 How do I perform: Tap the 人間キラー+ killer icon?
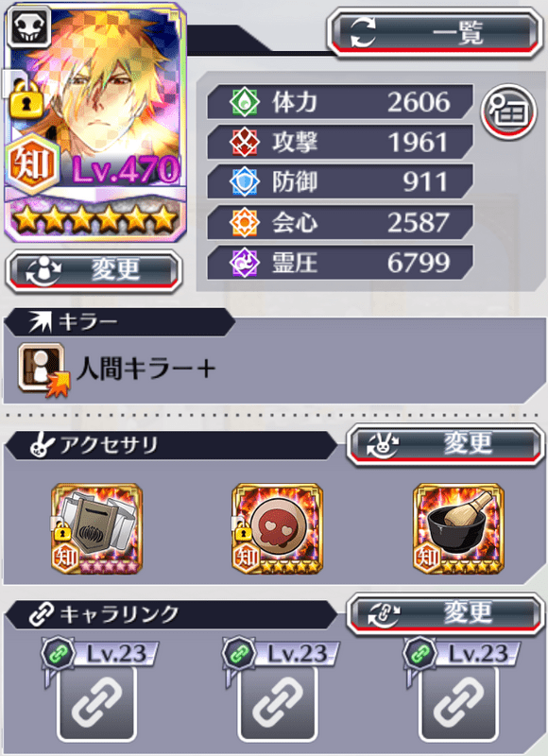(x=43, y=369)
